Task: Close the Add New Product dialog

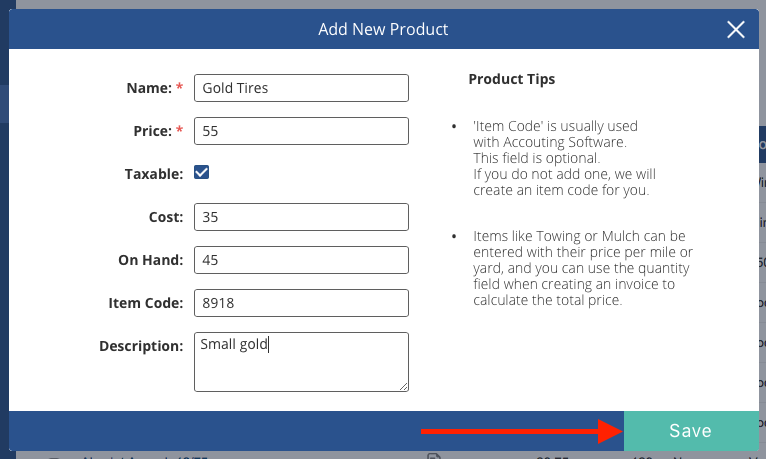Action: click(x=736, y=29)
